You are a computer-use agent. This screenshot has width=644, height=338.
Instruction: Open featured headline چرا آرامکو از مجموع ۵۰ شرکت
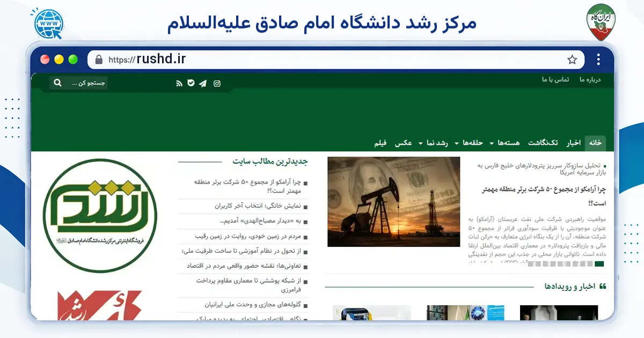(543, 196)
